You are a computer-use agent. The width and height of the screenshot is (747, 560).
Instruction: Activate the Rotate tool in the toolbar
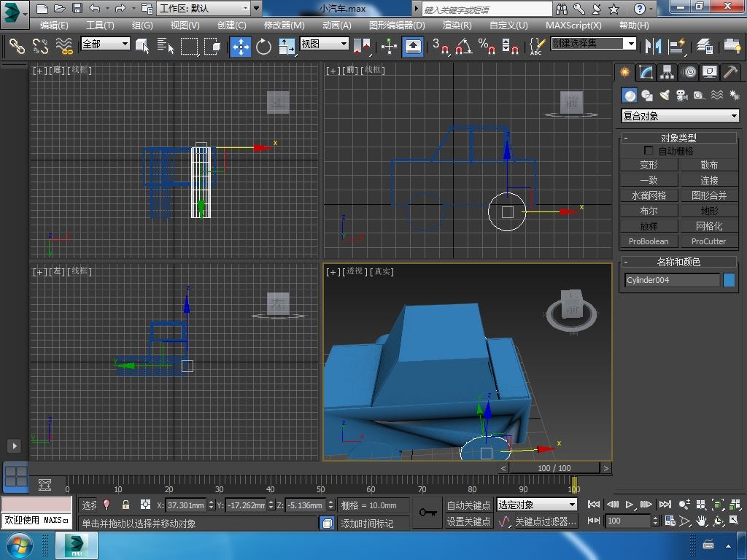point(263,47)
